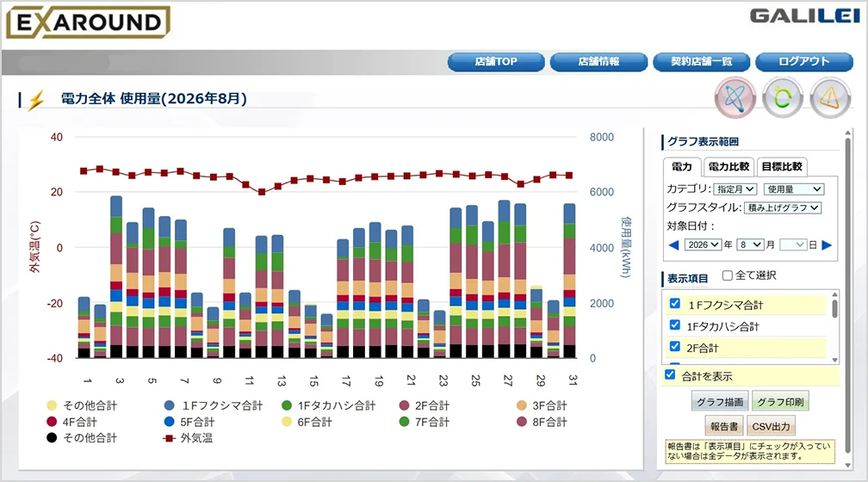Click the 外気温 legend label
The image size is (868, 482).
(x=196, y=438)
